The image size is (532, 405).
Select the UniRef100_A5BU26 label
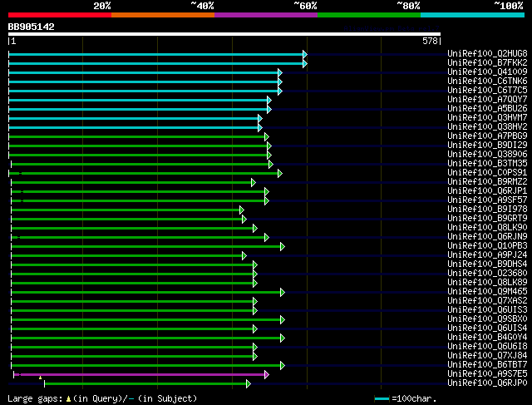tap(487, 108)
